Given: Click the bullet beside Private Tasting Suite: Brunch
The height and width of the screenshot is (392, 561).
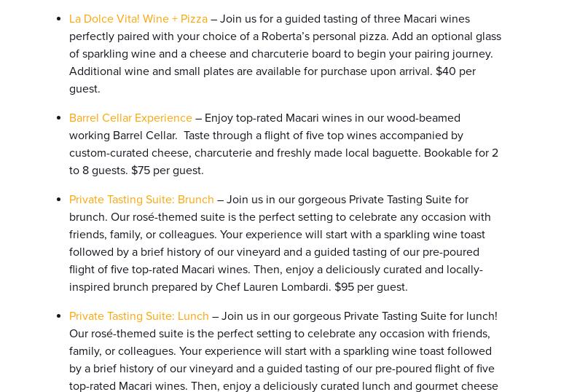Looking at the screenshot, I should pos(59,199).
